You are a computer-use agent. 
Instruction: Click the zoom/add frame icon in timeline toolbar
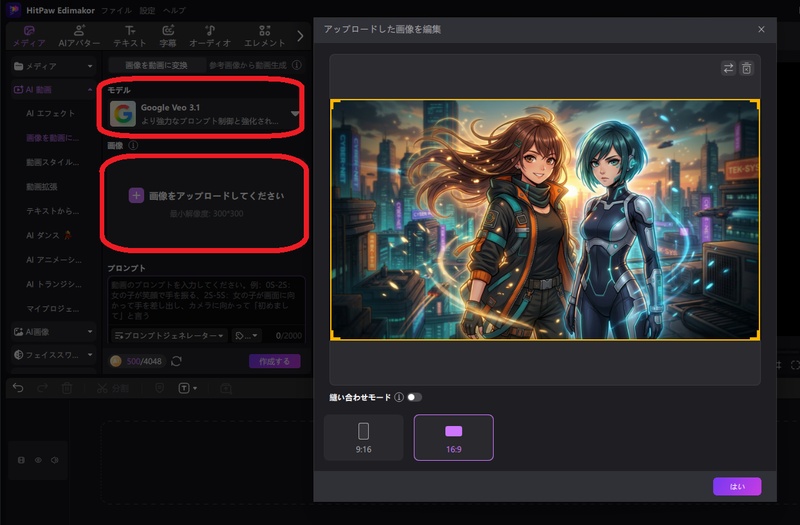click(226, 389)
